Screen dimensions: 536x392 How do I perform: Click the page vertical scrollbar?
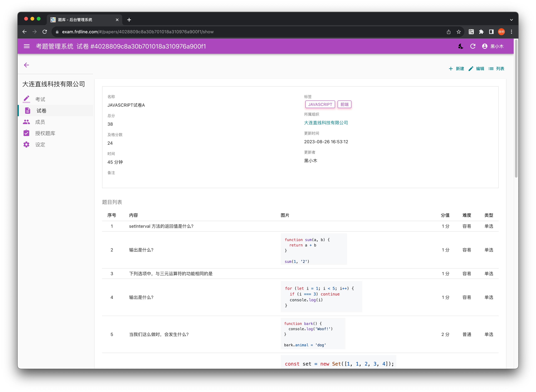coord(516,108)
